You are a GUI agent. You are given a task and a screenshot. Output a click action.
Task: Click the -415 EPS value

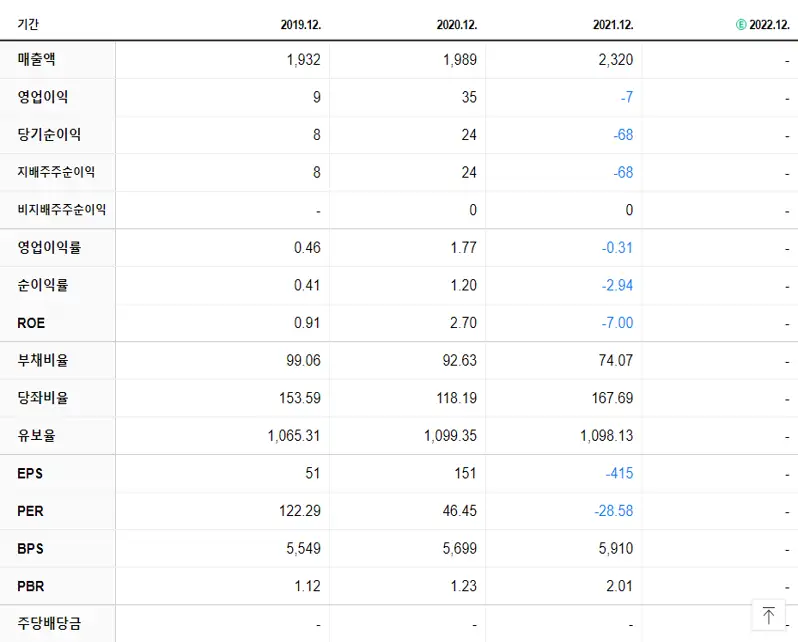[x=619, y=474]
